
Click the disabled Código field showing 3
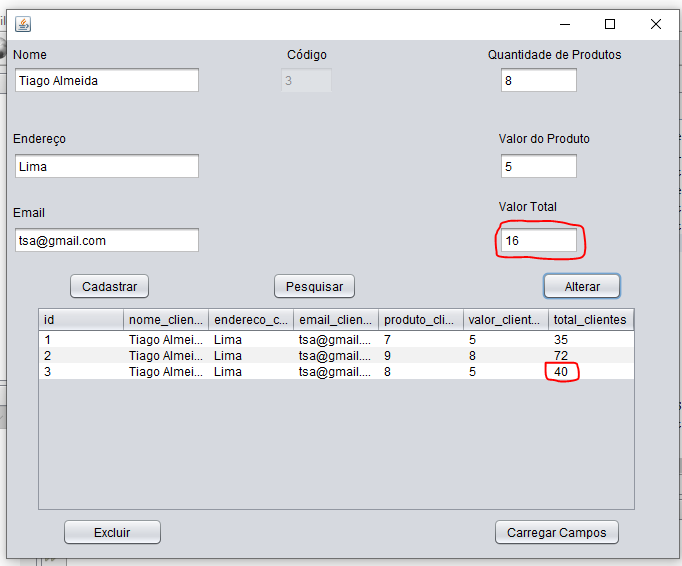coord(306,80)
